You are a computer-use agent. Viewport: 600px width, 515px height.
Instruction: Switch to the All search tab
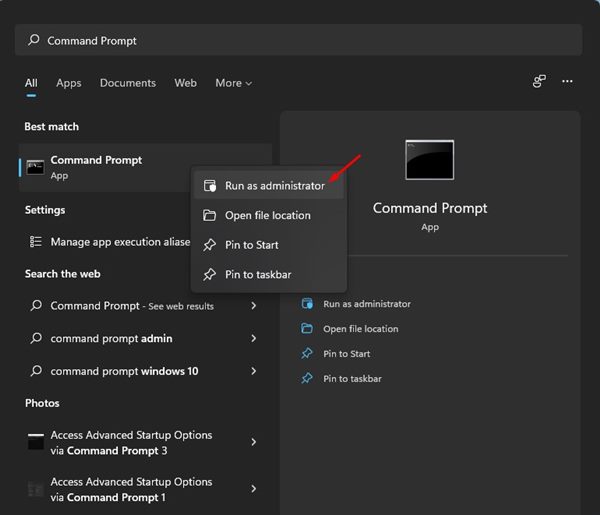point(31,83)
